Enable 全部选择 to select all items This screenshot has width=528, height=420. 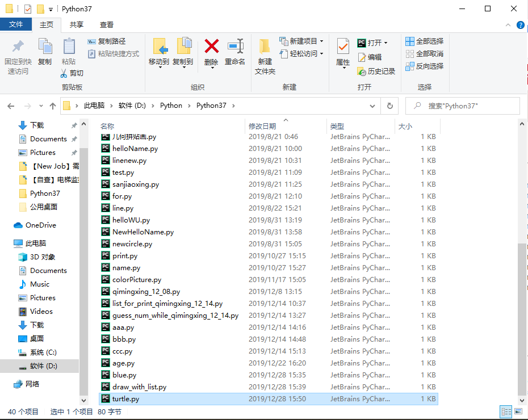424,41
